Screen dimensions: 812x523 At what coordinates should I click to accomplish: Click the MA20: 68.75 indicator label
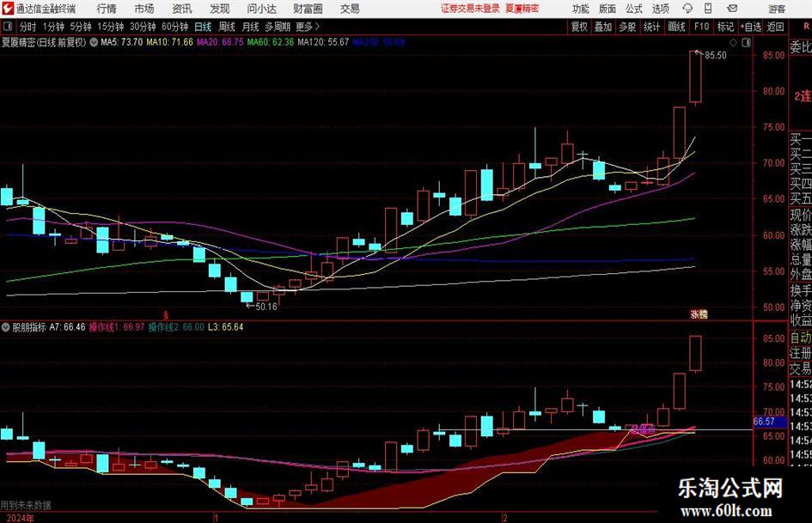pyautogui.click(x=220, y=42)
